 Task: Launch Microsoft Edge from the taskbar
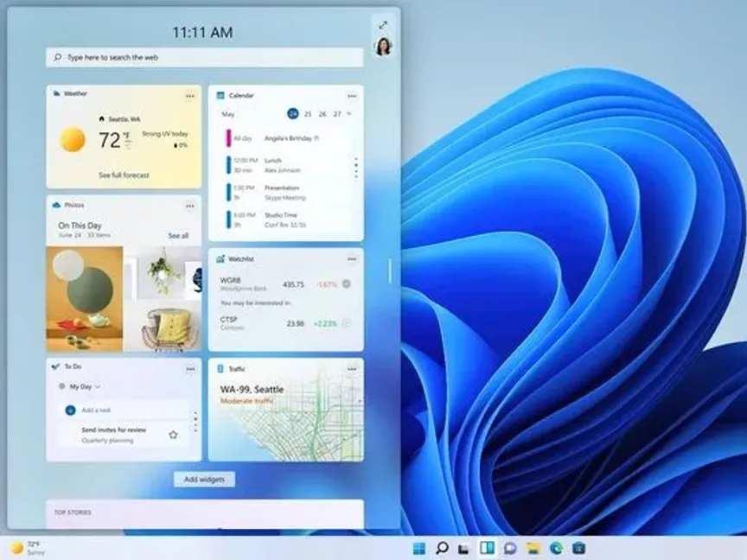coord(556,548)
